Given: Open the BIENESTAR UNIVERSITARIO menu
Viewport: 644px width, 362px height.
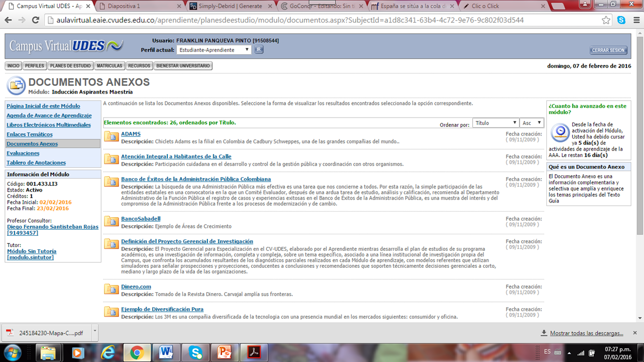Looking at the screenshot, I should pyautogui.click(x=183, y=66).
